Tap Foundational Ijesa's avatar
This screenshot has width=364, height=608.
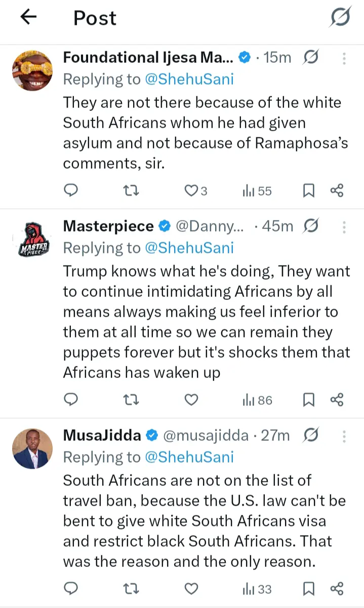pyautogui.click(x=32, y=71)
